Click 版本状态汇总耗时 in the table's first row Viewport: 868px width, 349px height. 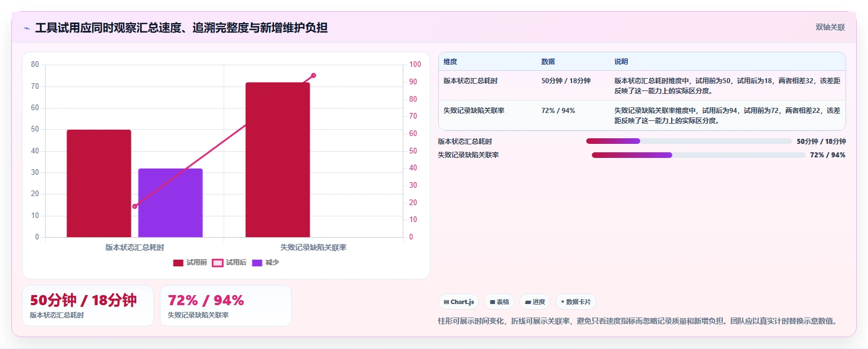click(x=470, y=81)
